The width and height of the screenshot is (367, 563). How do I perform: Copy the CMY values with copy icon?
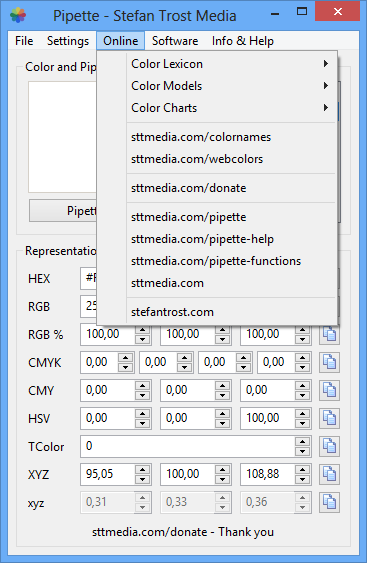(329, 390)
